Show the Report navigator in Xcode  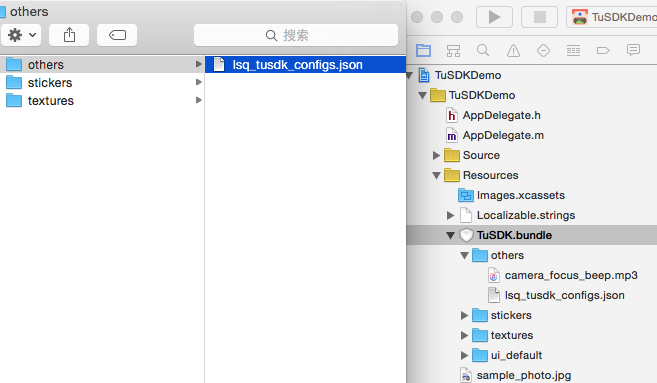click(x=633, y=50)
